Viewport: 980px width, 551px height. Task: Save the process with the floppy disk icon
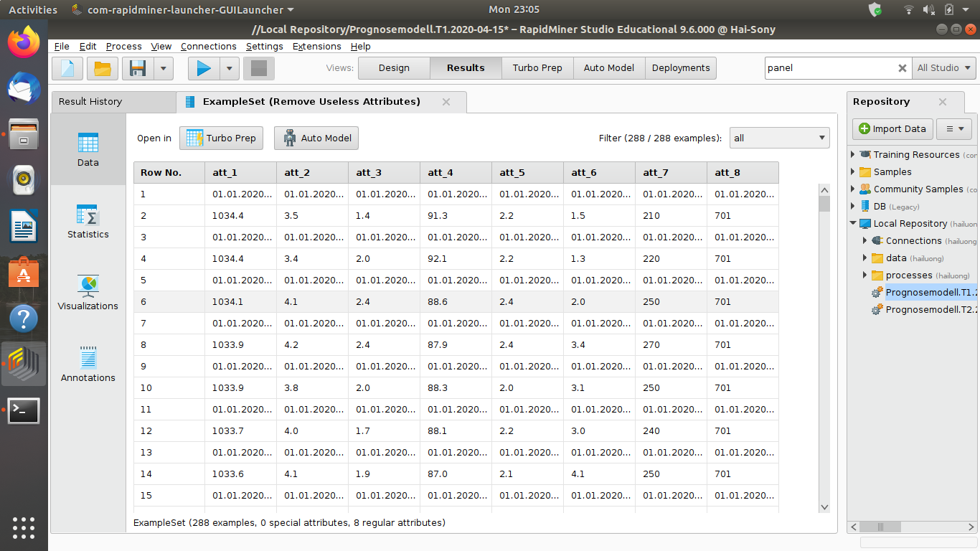coord(138,68)
